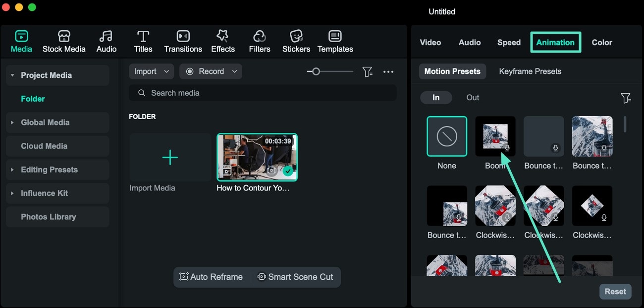Toggle the Animation presets filter
The image size is (644, 308).
click(626, 98)
